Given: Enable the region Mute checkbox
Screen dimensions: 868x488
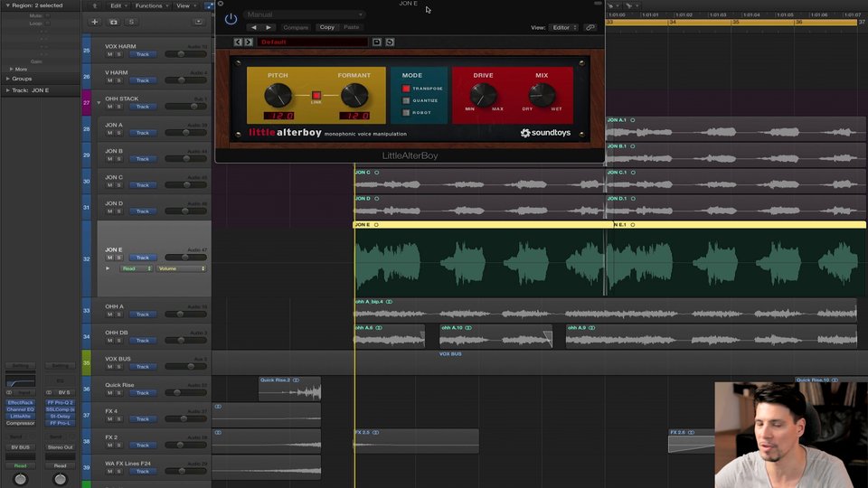Looking at the screenshot, I should coord(48,15).
